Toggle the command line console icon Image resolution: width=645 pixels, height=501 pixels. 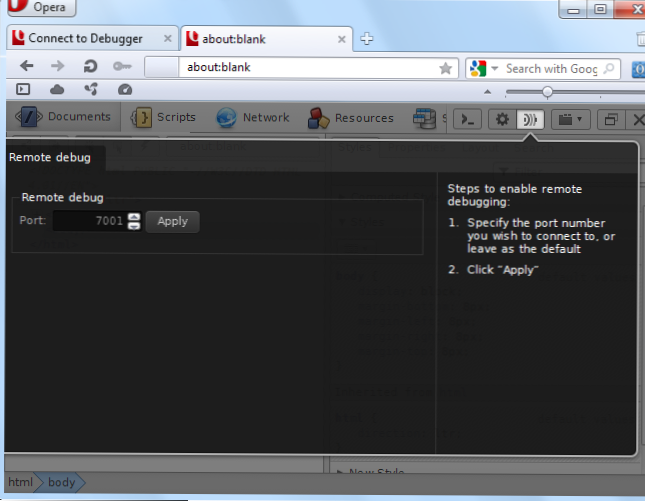(x=466, y=118)
